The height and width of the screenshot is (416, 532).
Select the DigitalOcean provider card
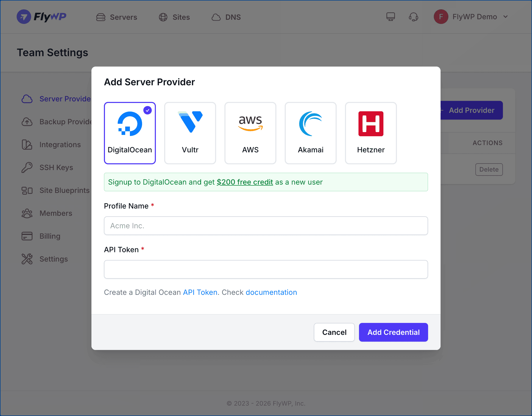point(130,133)
